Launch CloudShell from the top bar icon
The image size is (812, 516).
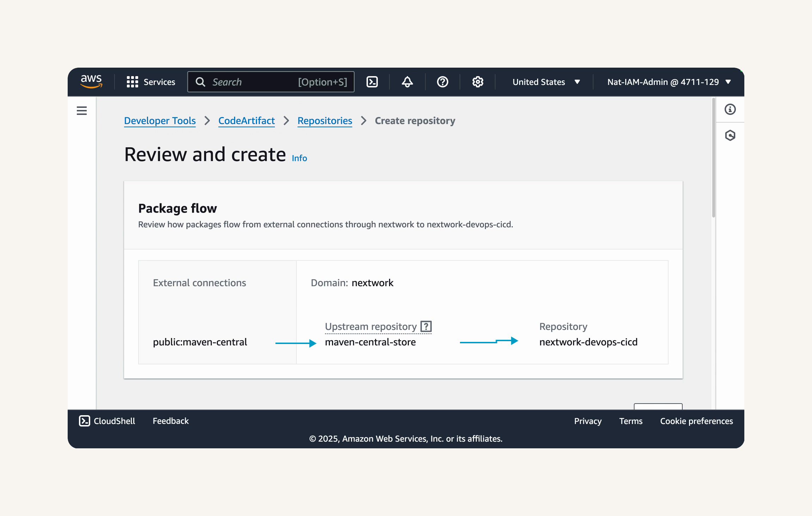(x=372, y=82)
